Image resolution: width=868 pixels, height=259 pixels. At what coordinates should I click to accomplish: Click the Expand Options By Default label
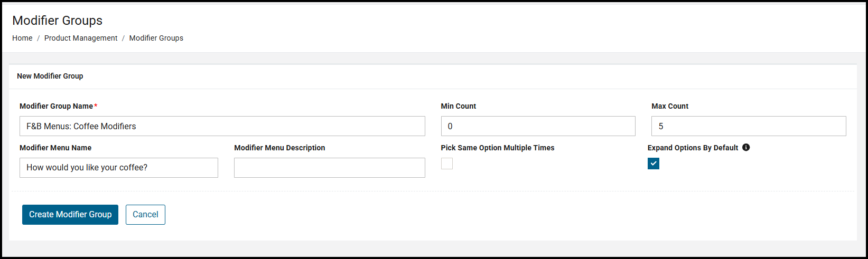pyautogui.click(x=693, y=148)
